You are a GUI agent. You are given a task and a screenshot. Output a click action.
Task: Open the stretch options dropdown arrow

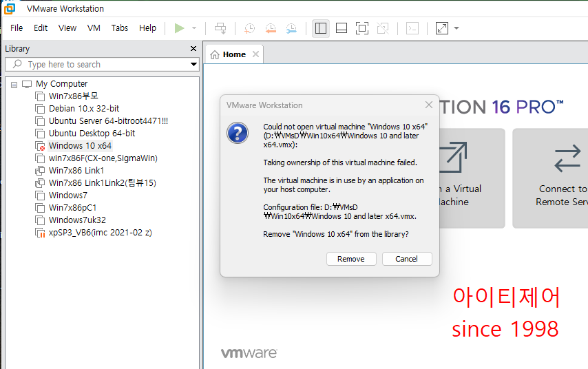tap(456, 28)
